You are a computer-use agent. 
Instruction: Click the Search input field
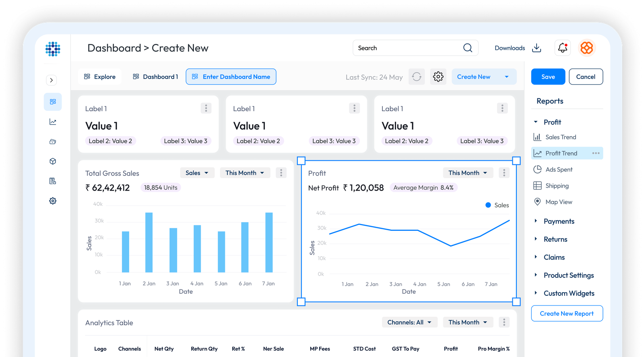click(407, 48)
